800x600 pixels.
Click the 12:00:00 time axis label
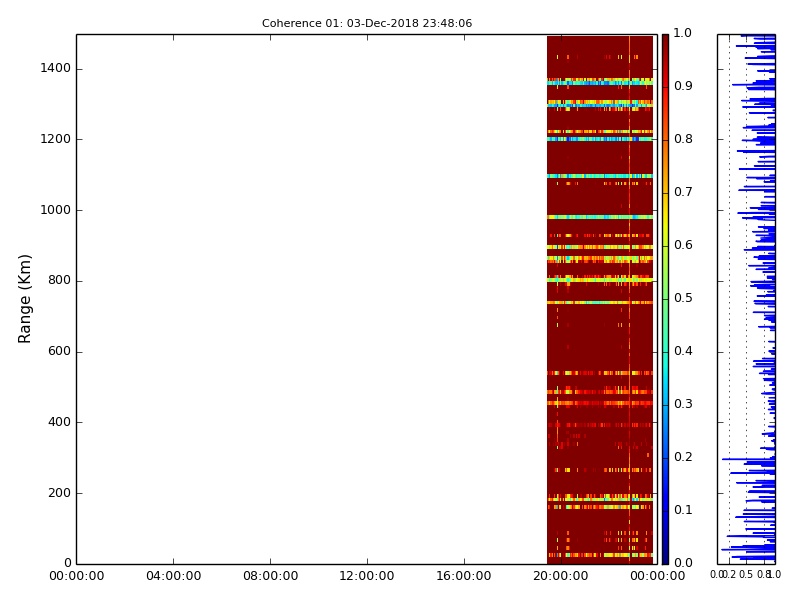coord(367,577)
